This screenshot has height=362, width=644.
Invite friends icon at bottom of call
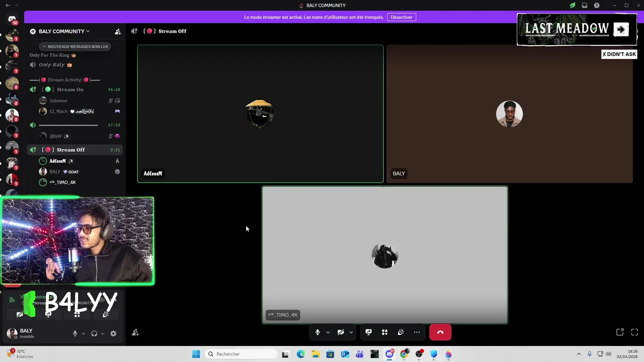135,333
